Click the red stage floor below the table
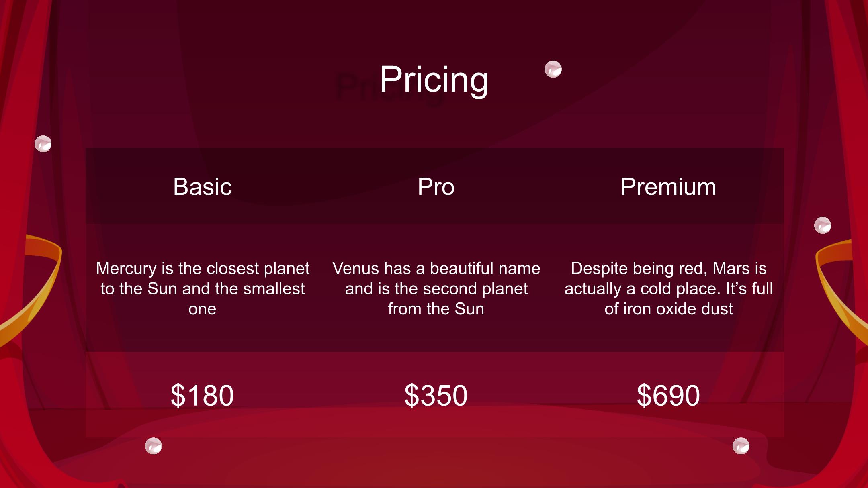Screen dimensions: 868x488 click(x=434, y=462)
